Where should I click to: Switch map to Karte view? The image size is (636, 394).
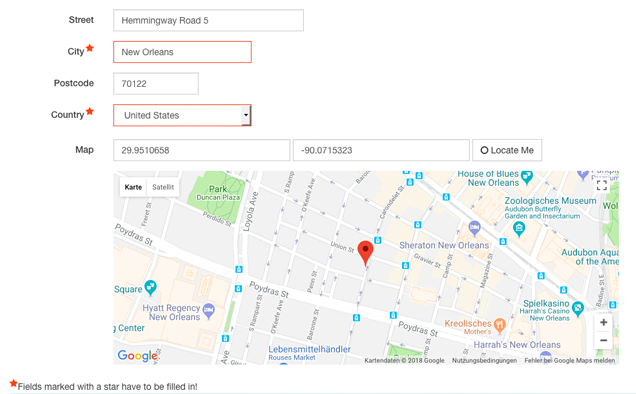(x=133, y=187)
